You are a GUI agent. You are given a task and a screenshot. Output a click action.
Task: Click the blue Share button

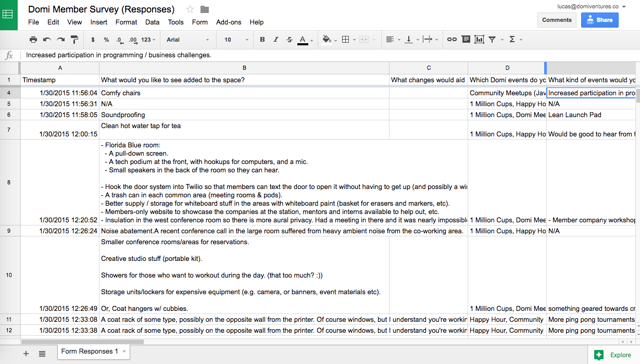click(x=600, y=20)
